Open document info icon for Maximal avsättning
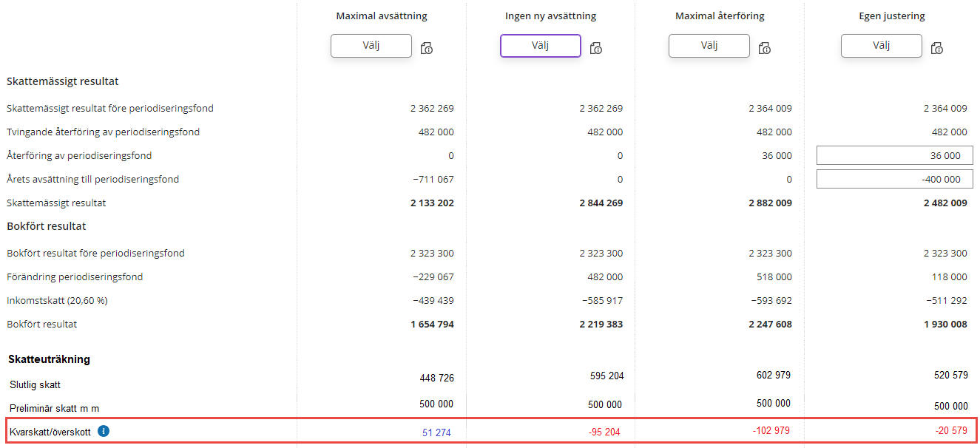 pos(427,48)
